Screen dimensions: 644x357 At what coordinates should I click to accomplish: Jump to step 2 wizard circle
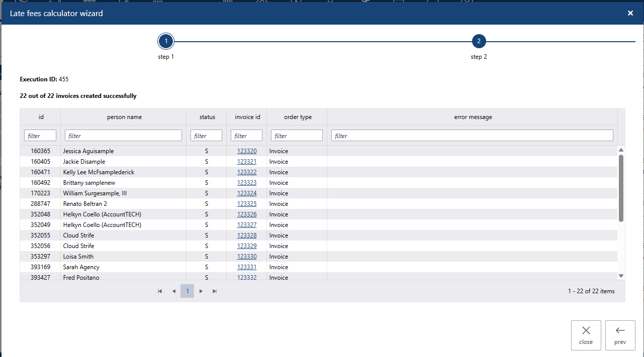point(479,41)
